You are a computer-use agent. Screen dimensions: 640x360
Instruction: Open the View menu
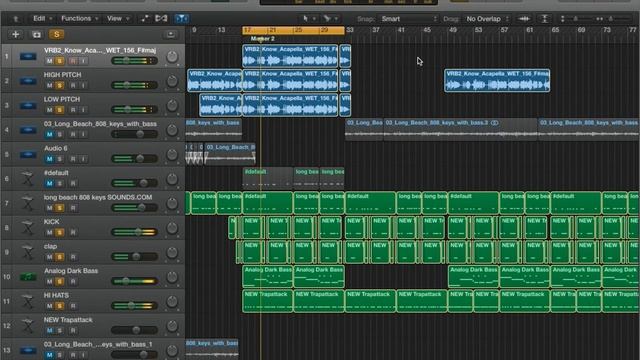(118, 19)
